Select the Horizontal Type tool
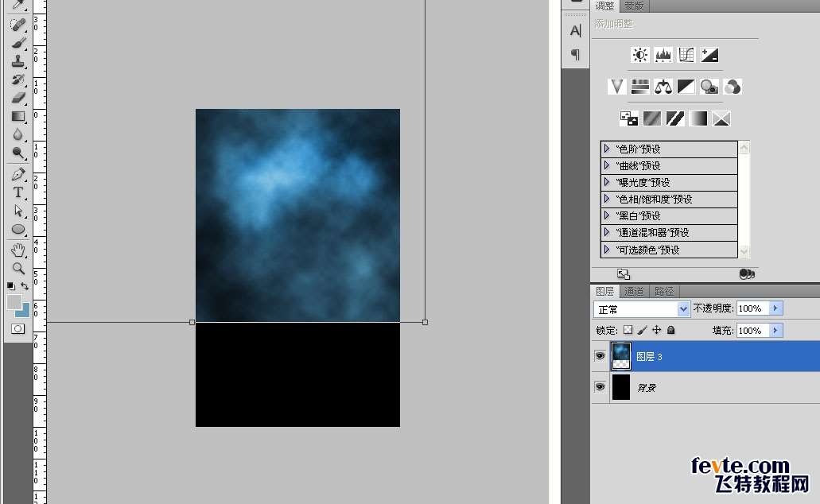Viewport: 820px width, 504px height. tap(17, 192)
